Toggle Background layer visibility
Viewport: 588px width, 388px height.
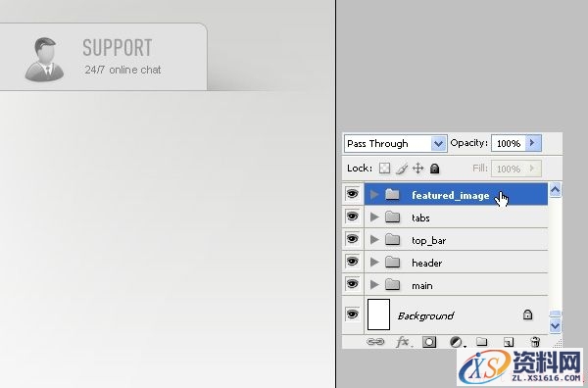(x=352, y=314)
